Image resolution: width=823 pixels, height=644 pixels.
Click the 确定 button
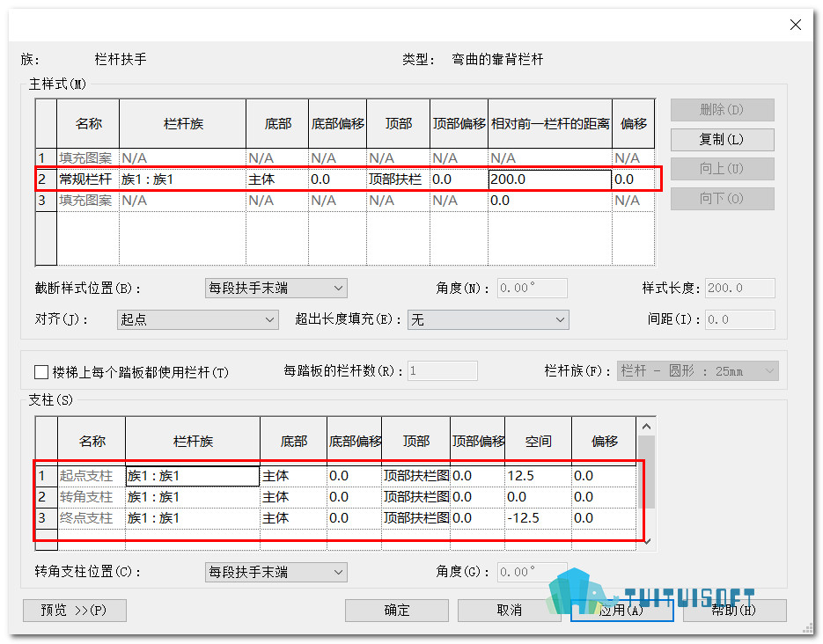click(x=396, y=610)
